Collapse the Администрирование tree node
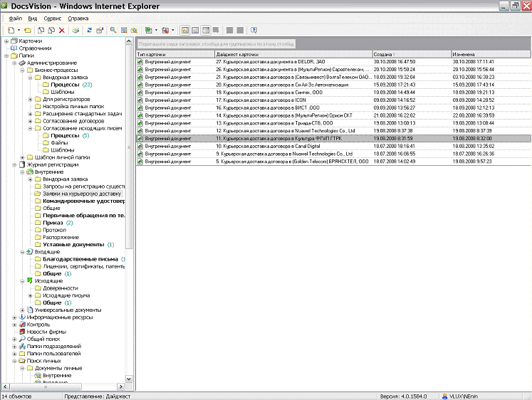This screenshot has width=532, height=400. 13,63
